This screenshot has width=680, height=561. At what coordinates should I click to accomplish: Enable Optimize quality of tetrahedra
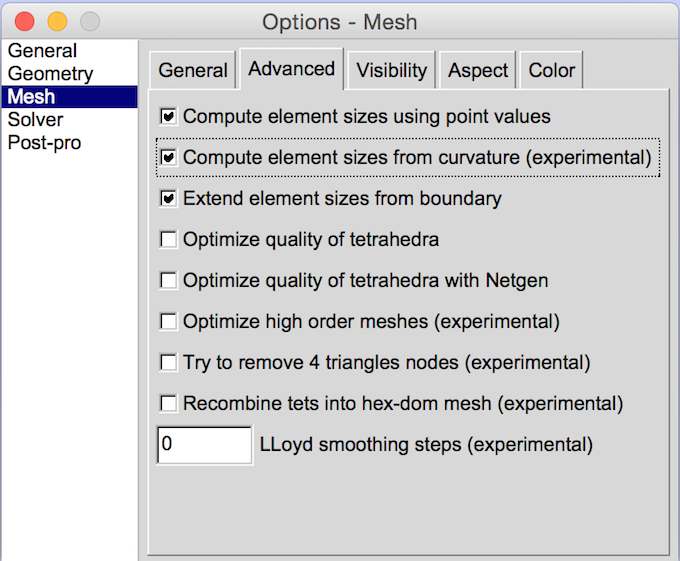[x=169, y=240]
